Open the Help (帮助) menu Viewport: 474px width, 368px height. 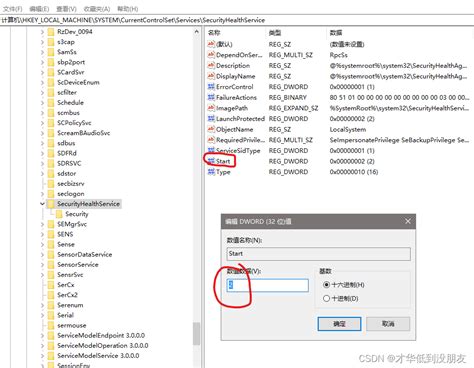pos(128,9)
